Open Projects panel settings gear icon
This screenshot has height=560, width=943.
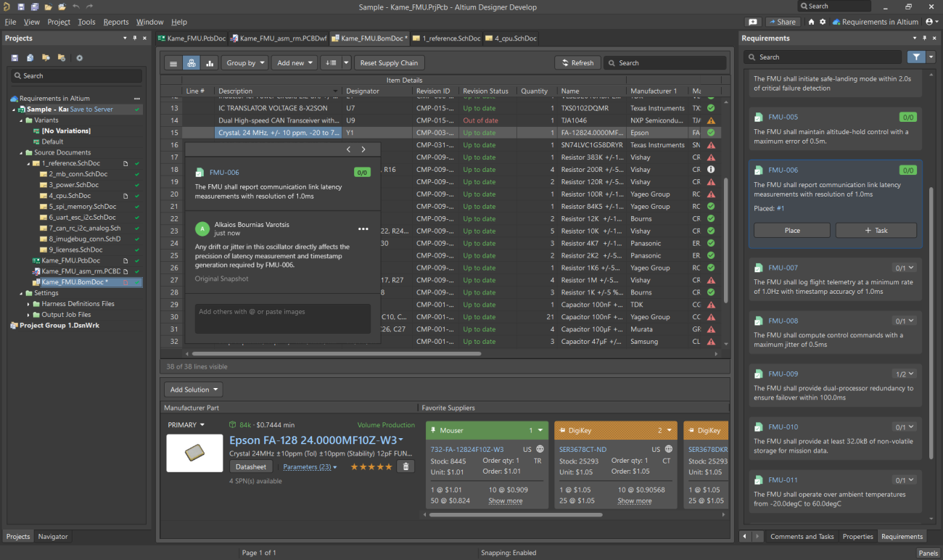pos(79,58)
